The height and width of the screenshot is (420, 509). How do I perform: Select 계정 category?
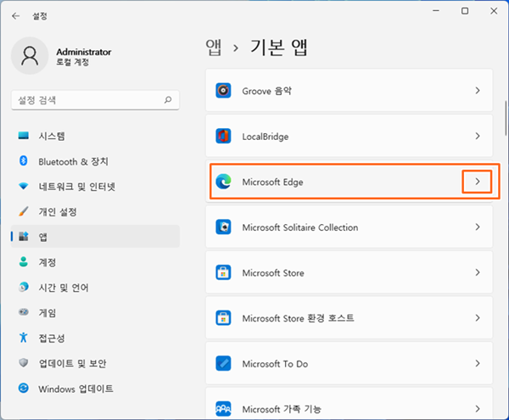click(x=95, y=262)
